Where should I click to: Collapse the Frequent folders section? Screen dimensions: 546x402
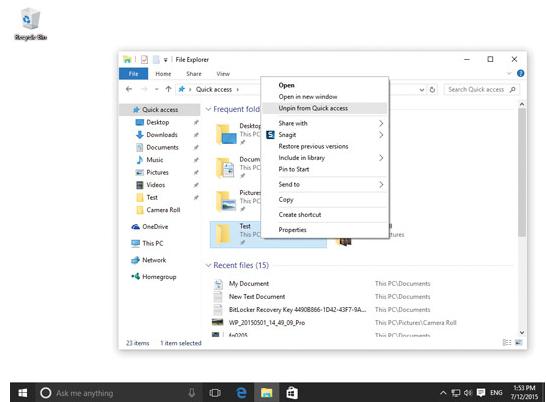point(208,109)
